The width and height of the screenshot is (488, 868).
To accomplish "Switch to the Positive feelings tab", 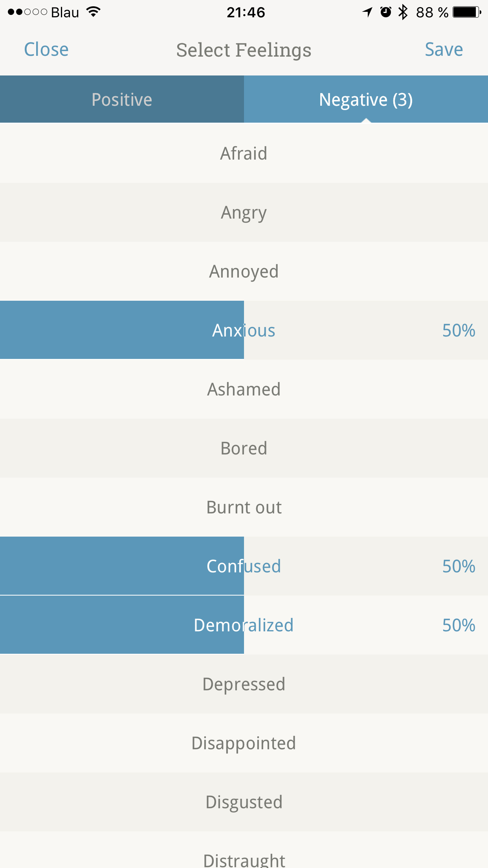I will tap(122, 99).
